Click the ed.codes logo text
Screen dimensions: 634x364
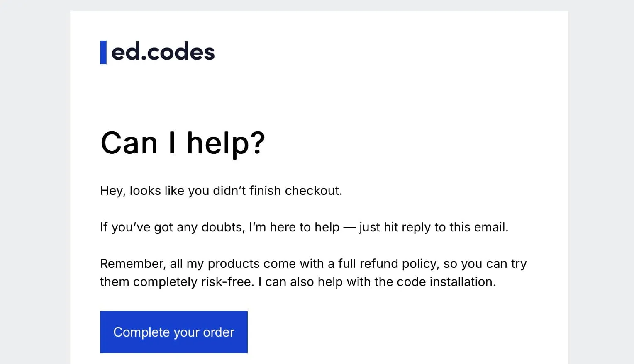point(163,52)
